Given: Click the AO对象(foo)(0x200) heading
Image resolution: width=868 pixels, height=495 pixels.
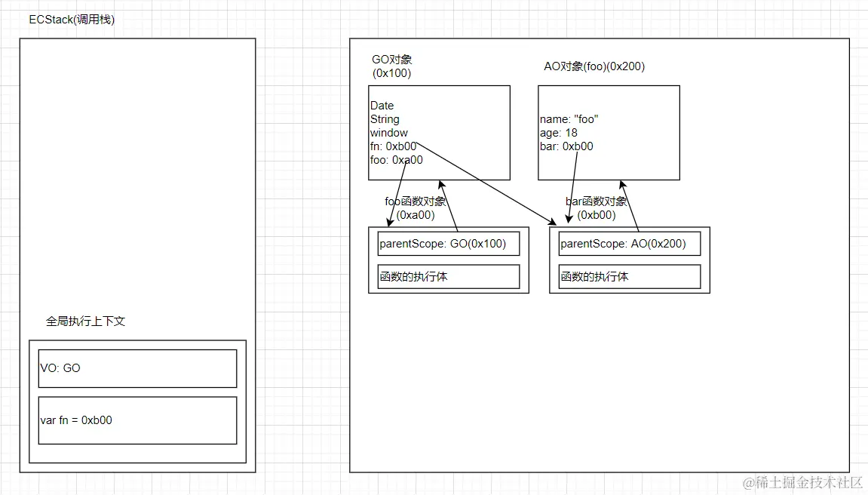Looking at the screenshot, I should coord(594,66).
